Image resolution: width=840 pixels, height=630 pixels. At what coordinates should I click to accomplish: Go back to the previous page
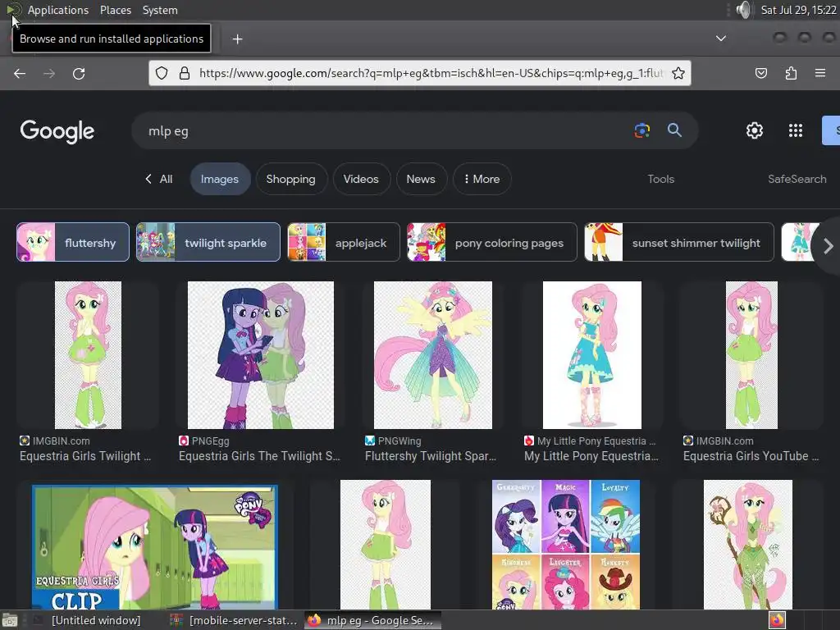(x=20, y=73)
